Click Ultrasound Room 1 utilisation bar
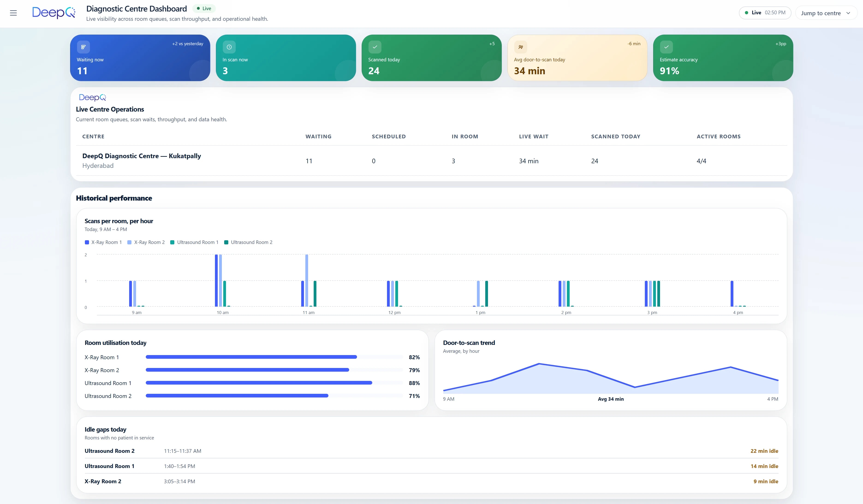This screenshot has height=504, width=863. tap(274, 383)
